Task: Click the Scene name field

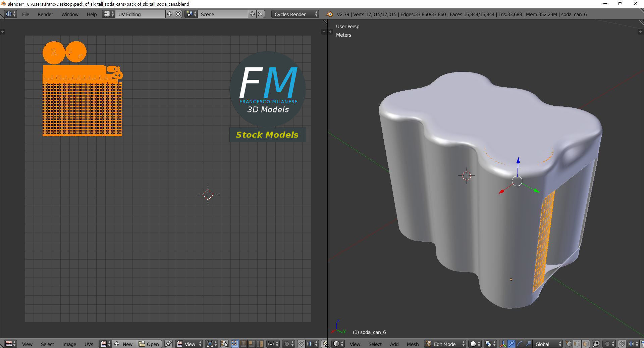Action: [x=223, y=14]
